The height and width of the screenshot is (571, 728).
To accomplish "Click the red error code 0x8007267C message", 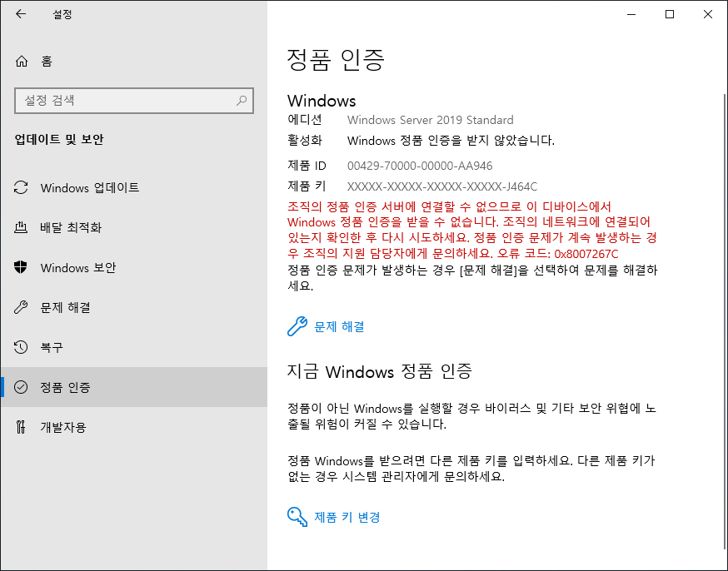I will pyautogui.click(x=472, y=230).
